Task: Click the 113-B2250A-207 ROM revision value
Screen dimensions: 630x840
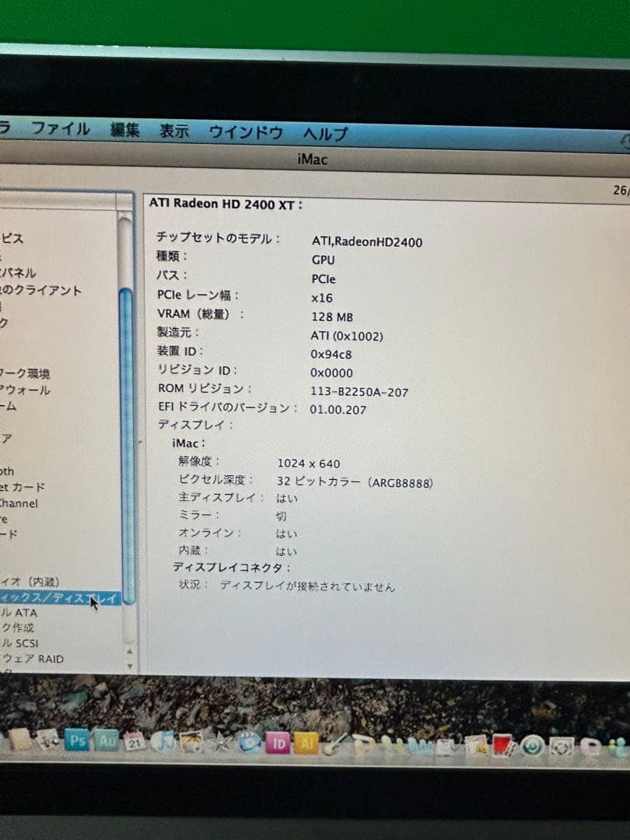Action: (x=359, y=391)
